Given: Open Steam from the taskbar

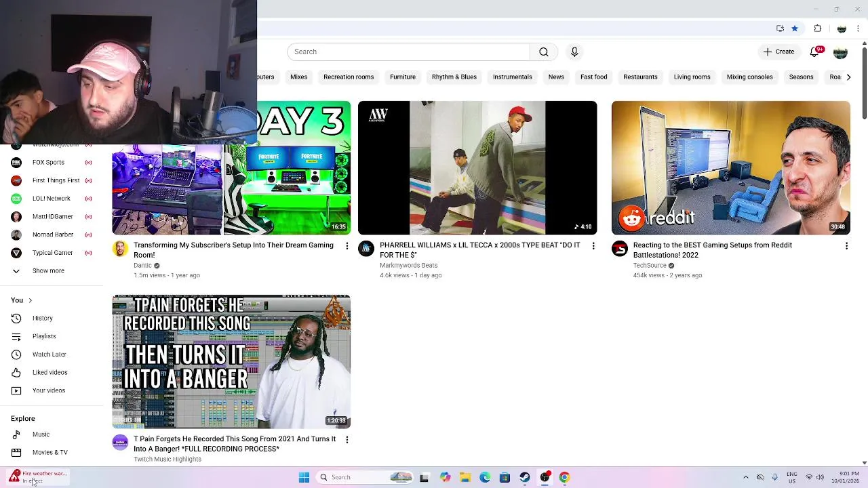Looking at the screenshot, I should pyautogui.click(x=525, y=477).
